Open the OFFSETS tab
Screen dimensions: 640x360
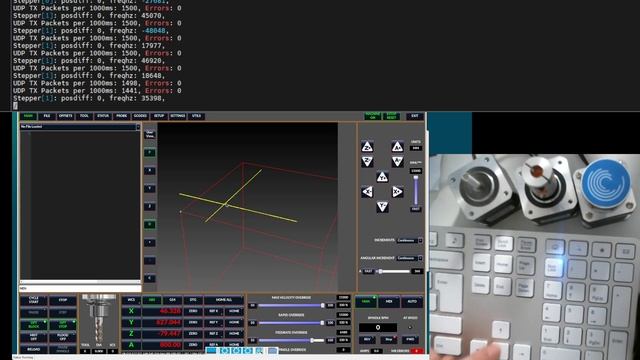(x=65, y=116)
